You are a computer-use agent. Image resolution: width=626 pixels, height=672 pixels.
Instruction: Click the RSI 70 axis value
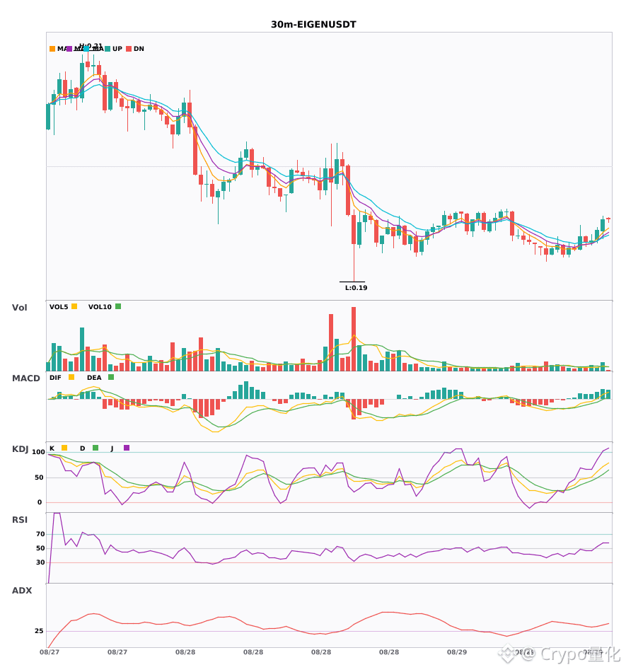tap(40, 534)
